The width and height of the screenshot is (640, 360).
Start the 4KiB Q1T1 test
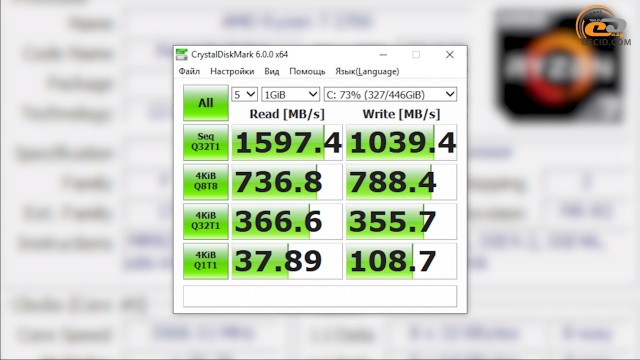[206, 261]
